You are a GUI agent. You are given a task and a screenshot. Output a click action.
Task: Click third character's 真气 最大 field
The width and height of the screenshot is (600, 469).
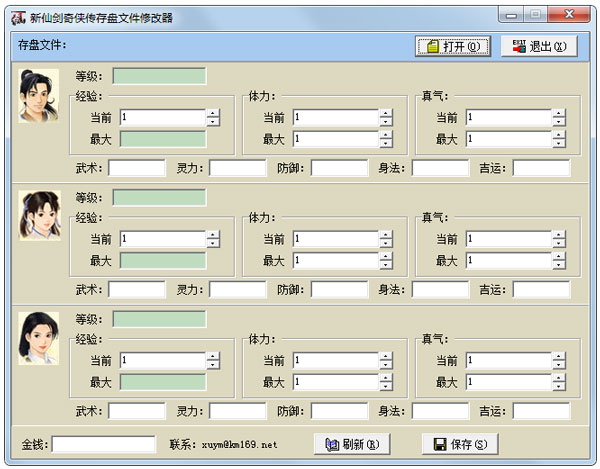pyautogui.click(x=509, y=382)
